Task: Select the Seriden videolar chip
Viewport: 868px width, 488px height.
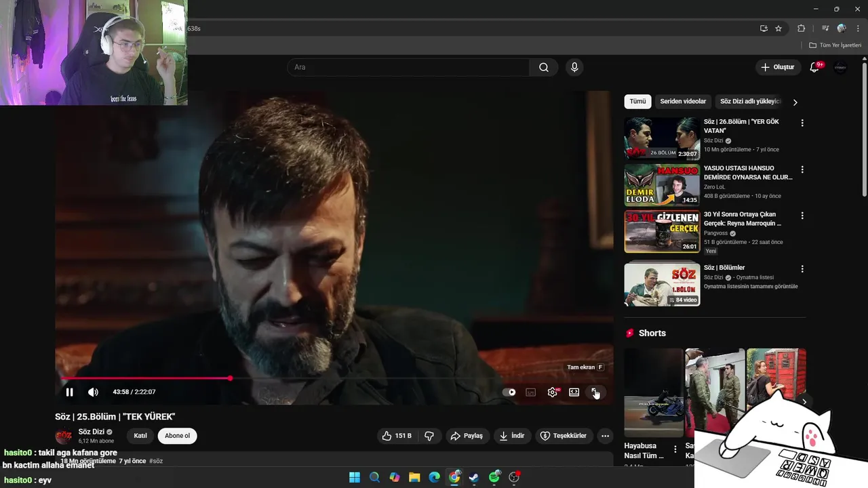Action: tap(683, 102)
